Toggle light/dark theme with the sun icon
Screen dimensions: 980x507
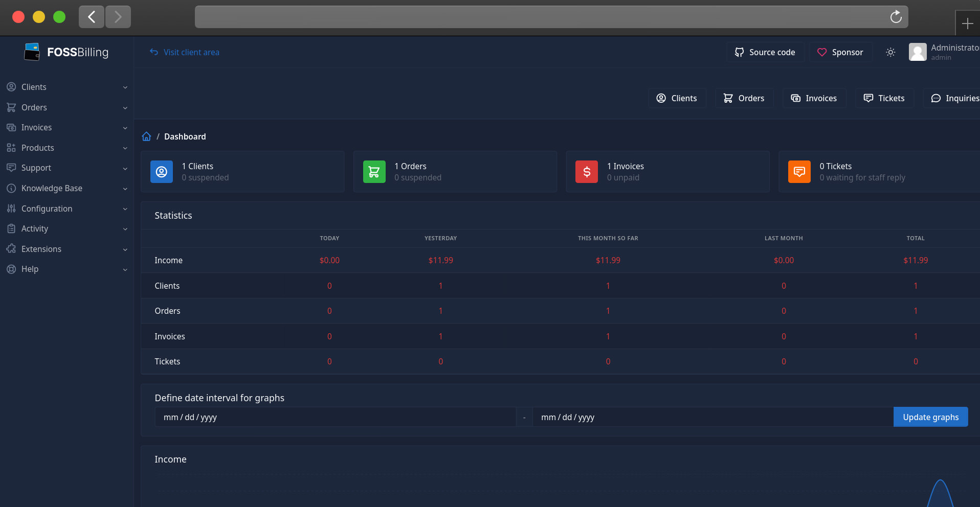click(x=890, y=52)
